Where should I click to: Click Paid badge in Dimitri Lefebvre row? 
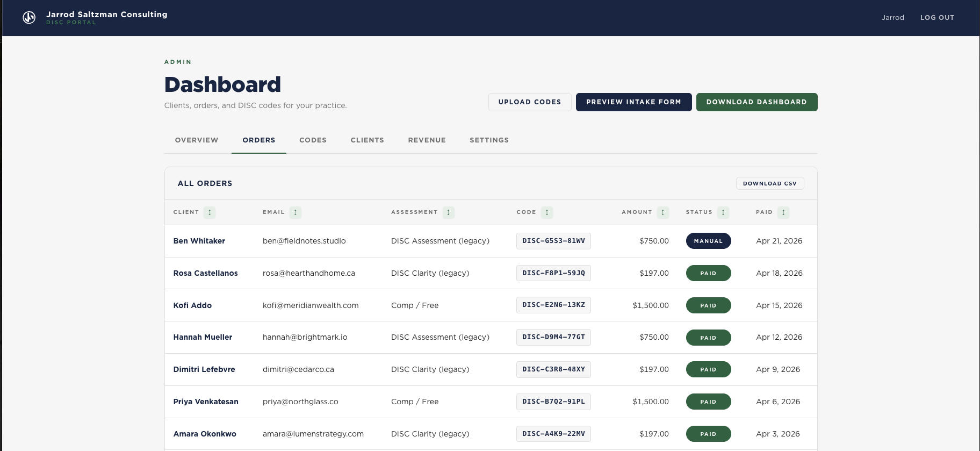[708, 369]
